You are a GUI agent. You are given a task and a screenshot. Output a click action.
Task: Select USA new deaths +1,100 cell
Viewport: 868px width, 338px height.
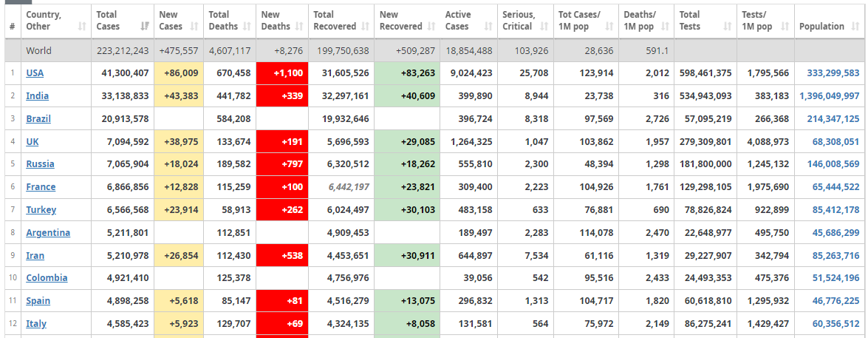tap(282, 72)
